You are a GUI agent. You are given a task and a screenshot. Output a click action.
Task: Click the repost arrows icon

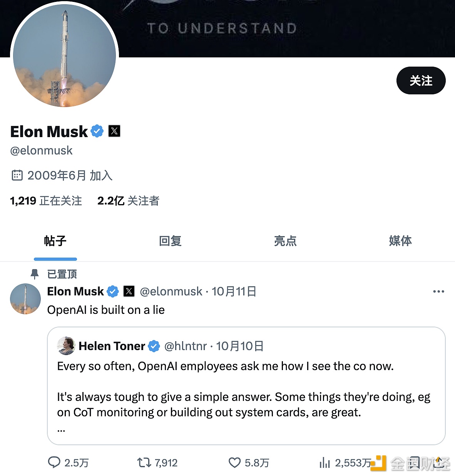click(x=144, y=462)
